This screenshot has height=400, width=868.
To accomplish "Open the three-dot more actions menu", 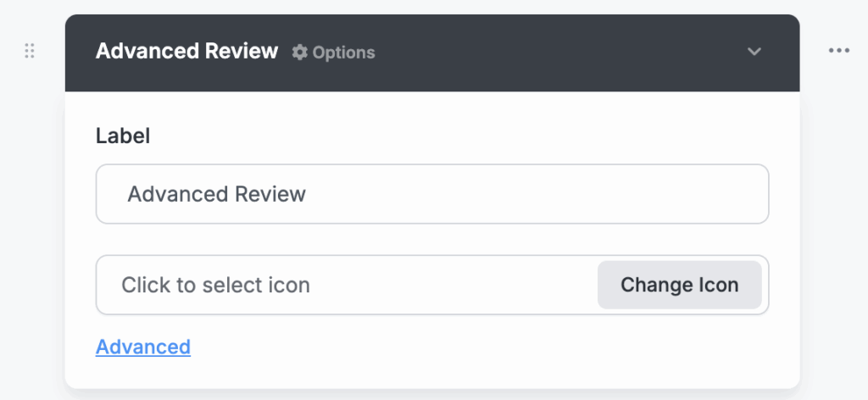I will click(x=838, y=52).
